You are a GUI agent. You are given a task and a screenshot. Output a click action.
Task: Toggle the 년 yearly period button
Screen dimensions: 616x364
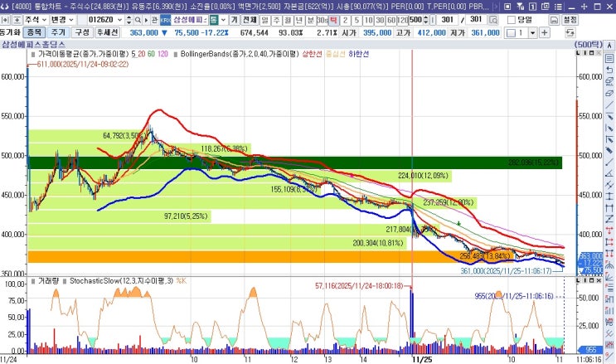(299, 20)
